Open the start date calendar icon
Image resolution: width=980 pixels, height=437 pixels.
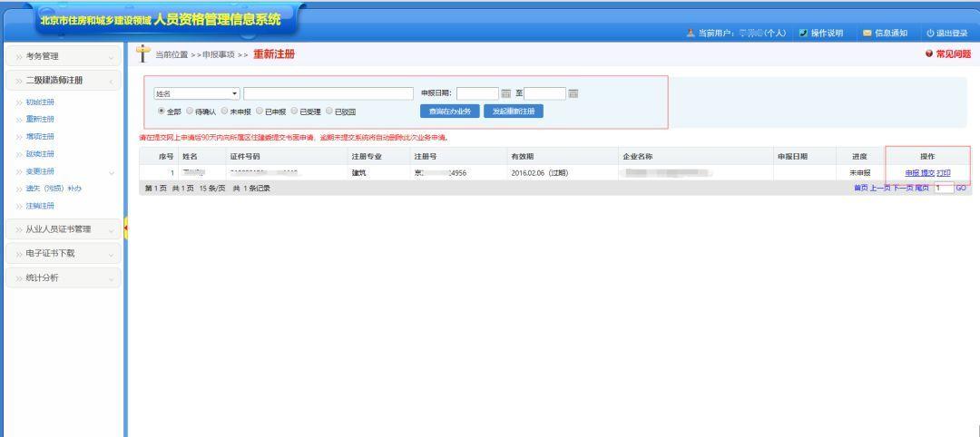click(x=506, y=93)
